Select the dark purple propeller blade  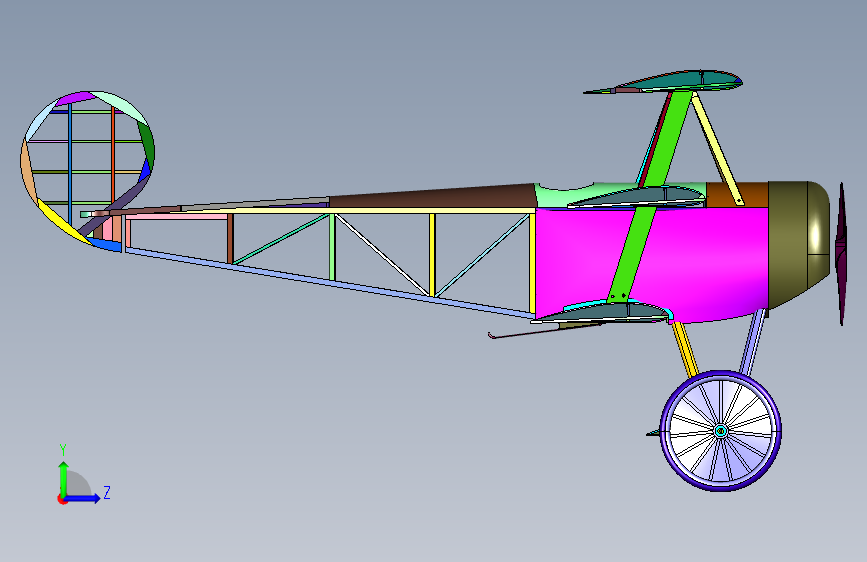[842, 254]
